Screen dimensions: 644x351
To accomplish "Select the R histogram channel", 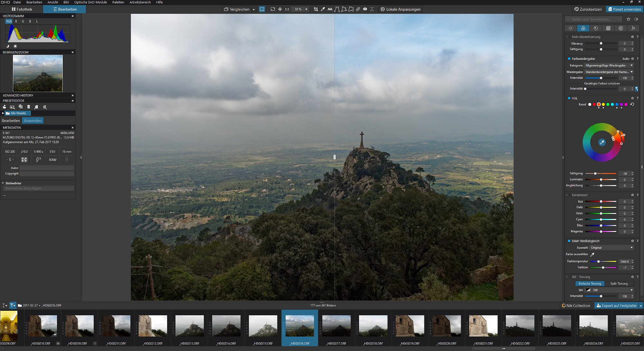I will tap(16, 22).
